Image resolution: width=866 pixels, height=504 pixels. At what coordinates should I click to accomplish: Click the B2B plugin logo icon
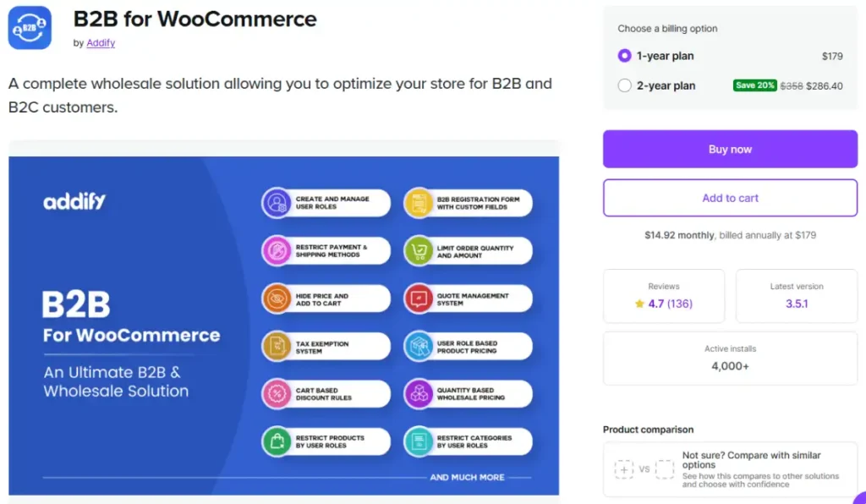[30, 28]
